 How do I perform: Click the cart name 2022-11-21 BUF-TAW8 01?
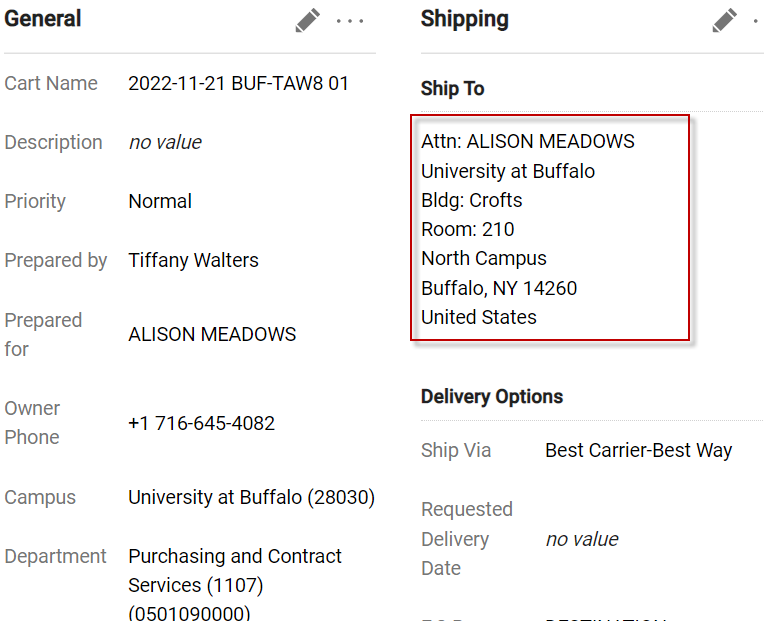(x=238, y=83)
